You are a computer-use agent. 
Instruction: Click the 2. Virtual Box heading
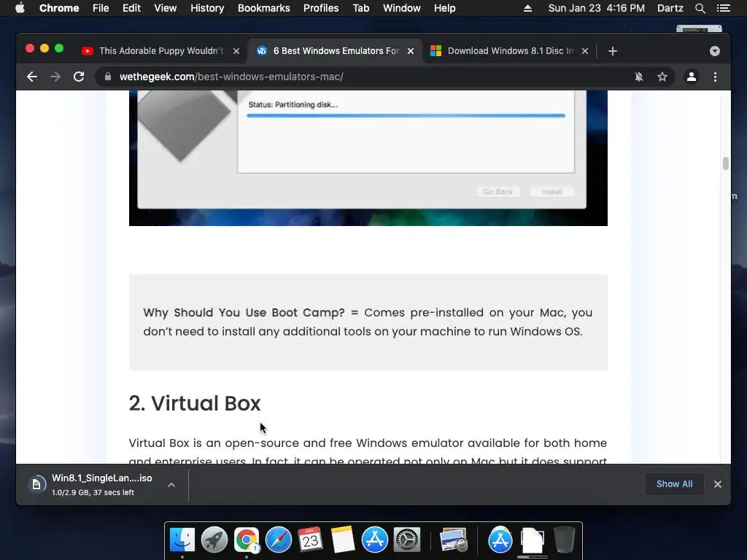coord(194,403)
